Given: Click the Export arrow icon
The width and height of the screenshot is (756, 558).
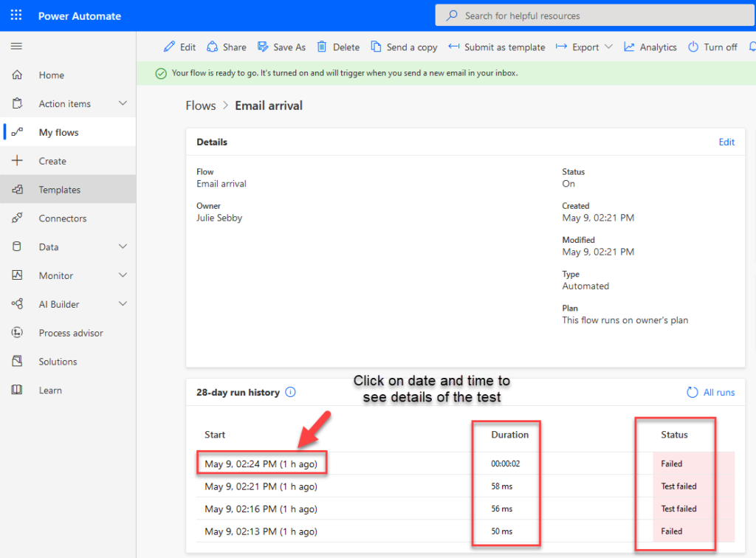Looking at the screenshot, I should click(561, 46).
